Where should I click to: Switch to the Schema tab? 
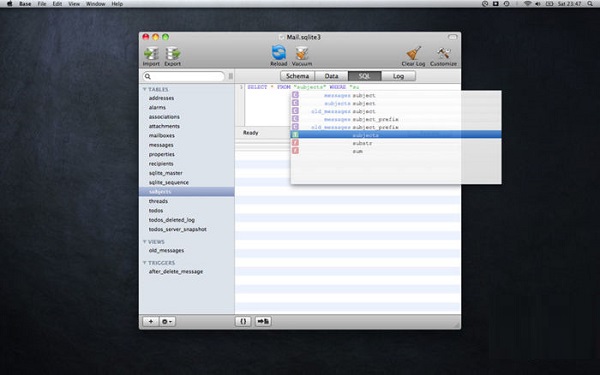coord(297,76)
